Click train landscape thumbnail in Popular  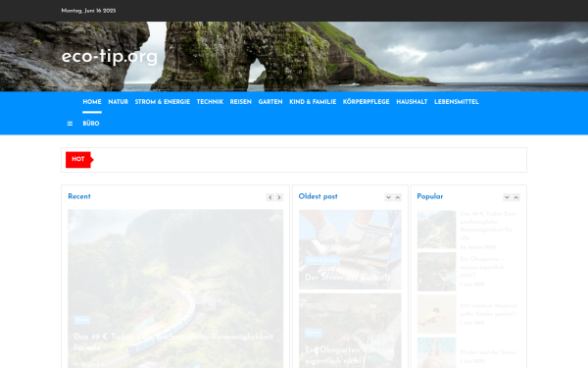(x=436, y=229)
